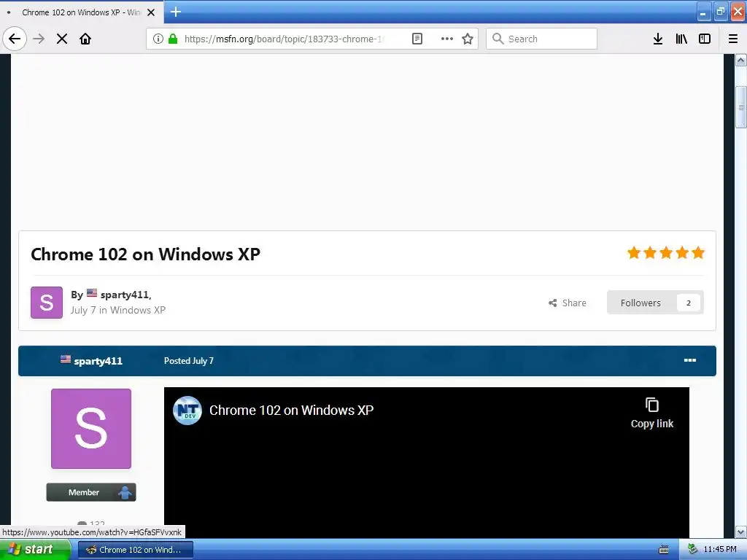Click the 11:45 PM clock
This screenshot has width=747, height=560.
point(720,550)
